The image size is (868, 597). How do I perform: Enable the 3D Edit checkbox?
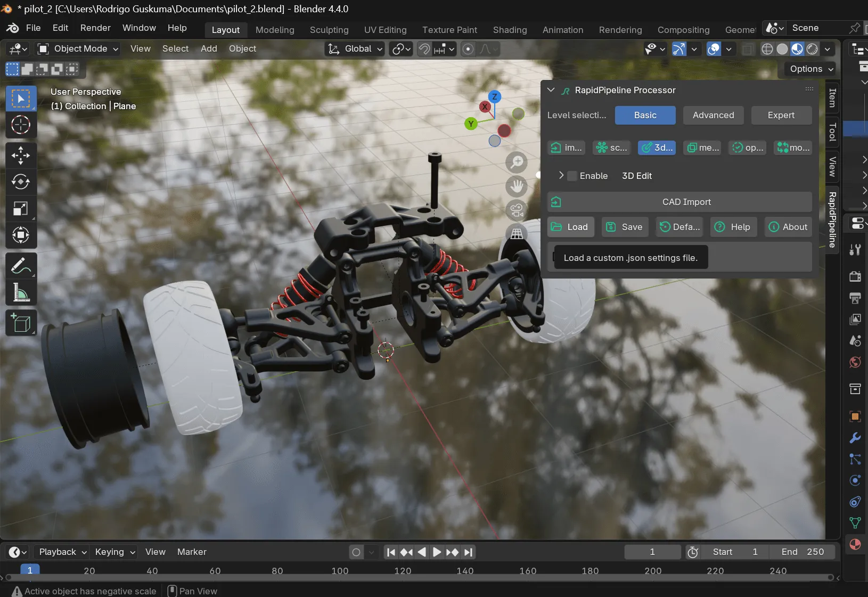(572, 176)
